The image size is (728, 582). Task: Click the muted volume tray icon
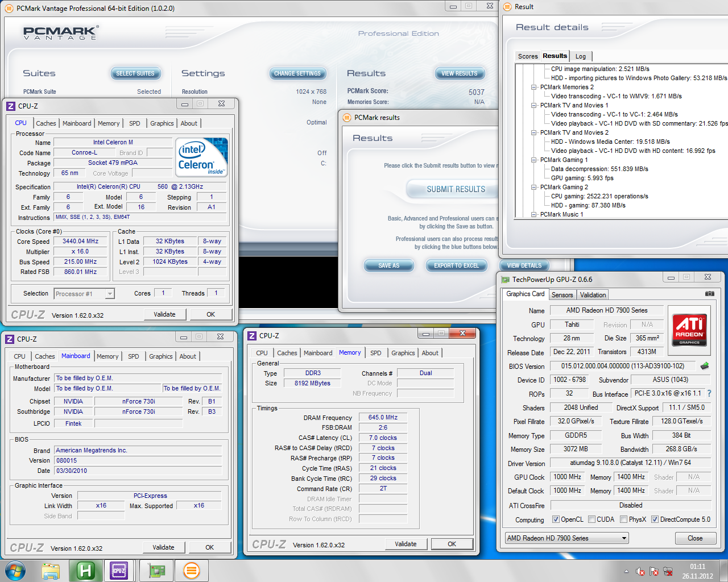pos(640,571)
